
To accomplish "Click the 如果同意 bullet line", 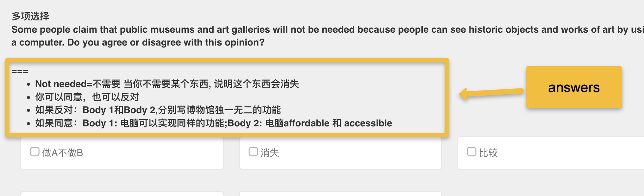I will (213, 123).
